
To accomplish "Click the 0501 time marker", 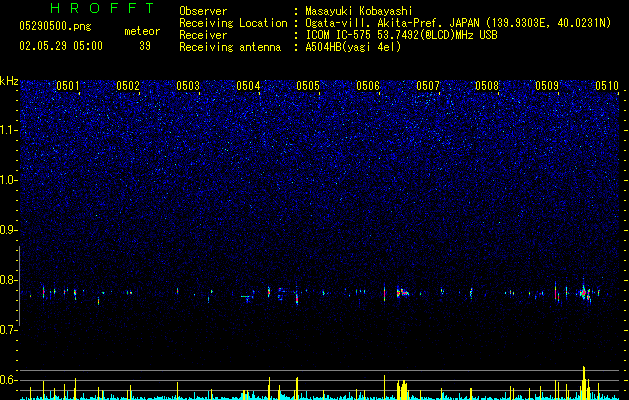I will pos(68,86).
